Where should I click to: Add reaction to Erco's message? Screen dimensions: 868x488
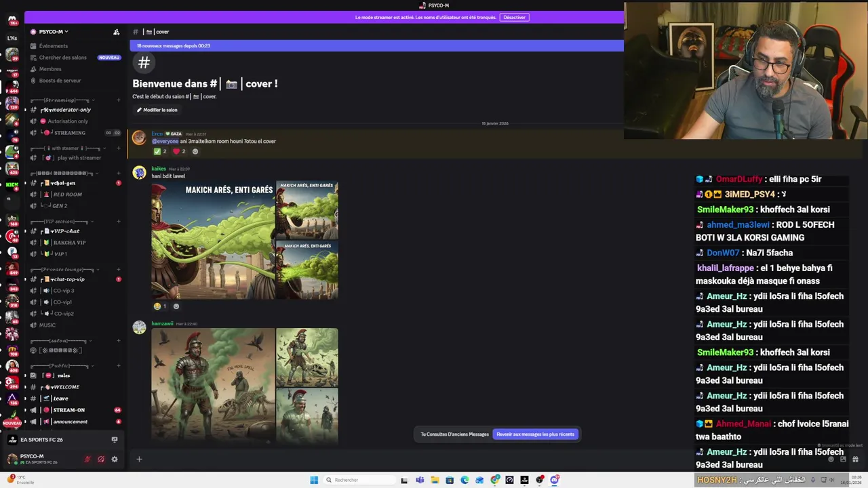click(x=195, y=151)
